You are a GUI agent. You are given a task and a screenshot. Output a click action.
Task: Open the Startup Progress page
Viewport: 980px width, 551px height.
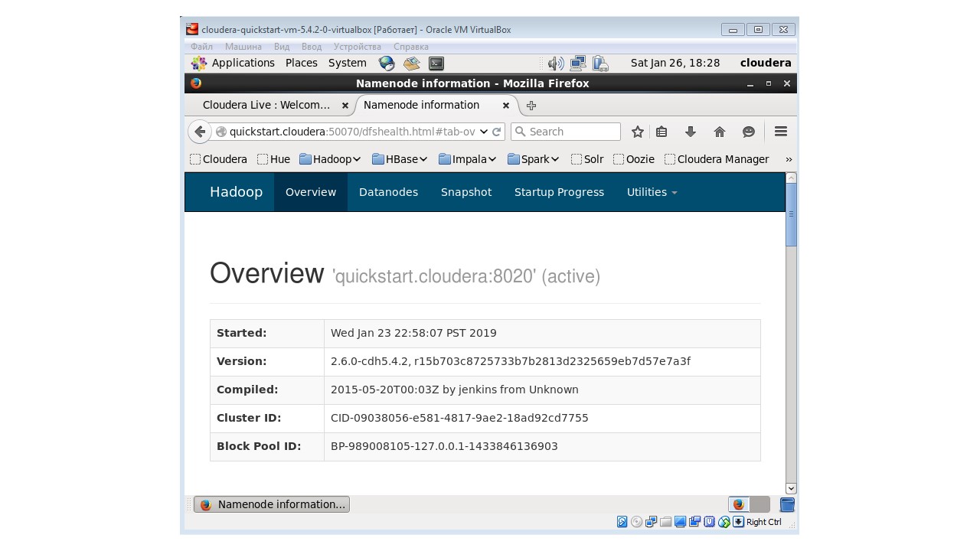coord(559,192)
